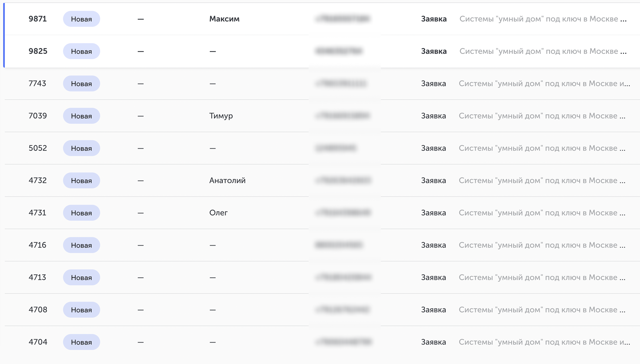Click the Заявка label in row 4732
The image size is (640, 364).
(434, 181)
